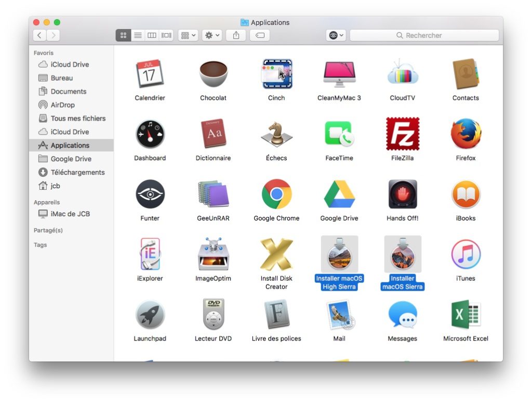This screenshot has width=532, height=403.
Task: Open the jcb home folder
Action: (x=71, y=186)
